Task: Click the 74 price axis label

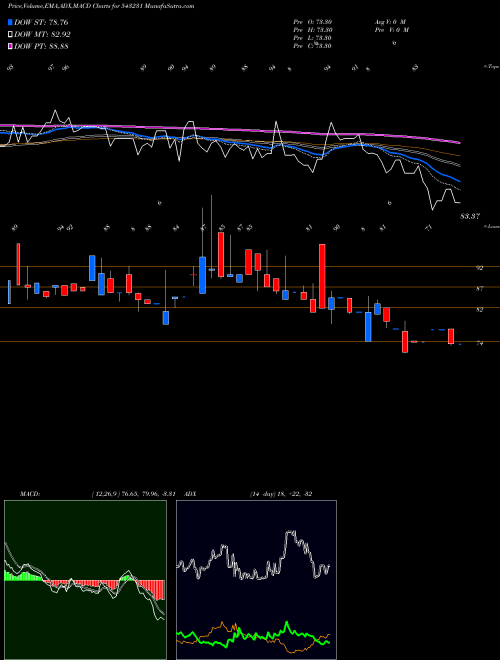Action: pos(479,343)
